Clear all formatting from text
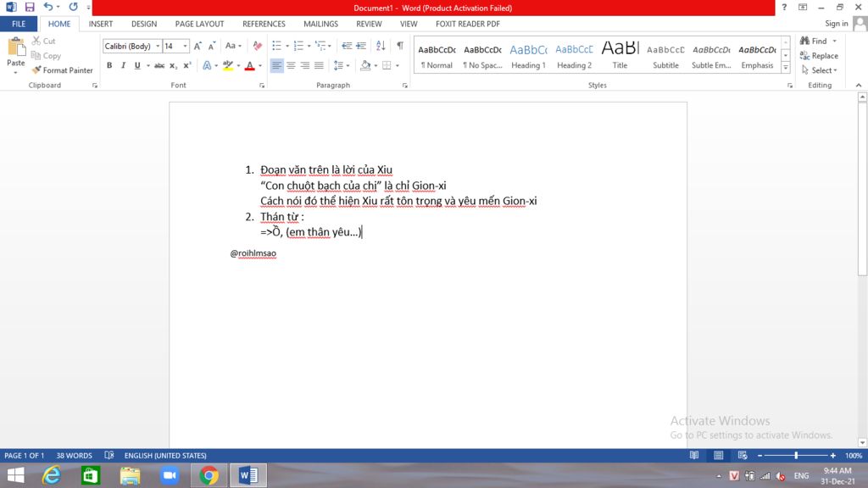The height and width of the screenshot is (488, 868). point(258,46)
